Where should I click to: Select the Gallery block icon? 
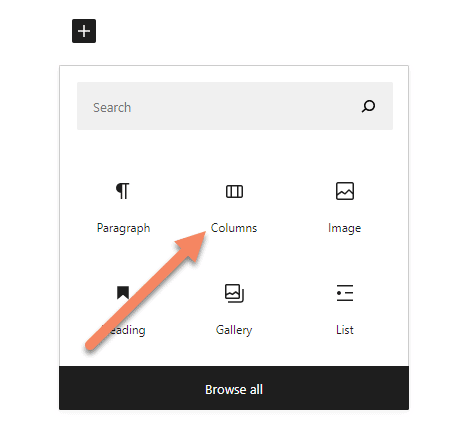point(234,293)
